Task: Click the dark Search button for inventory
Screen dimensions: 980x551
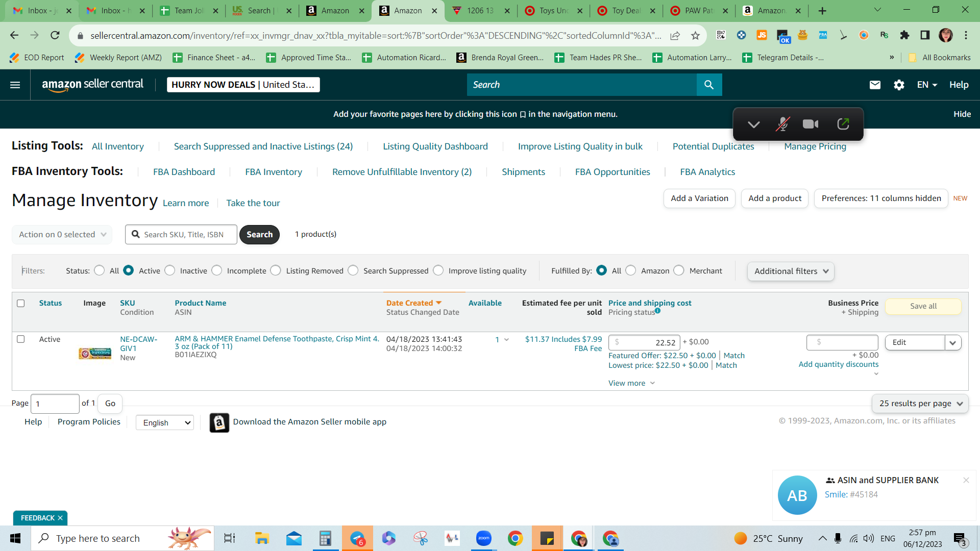Action: click(x=260, y=235)
